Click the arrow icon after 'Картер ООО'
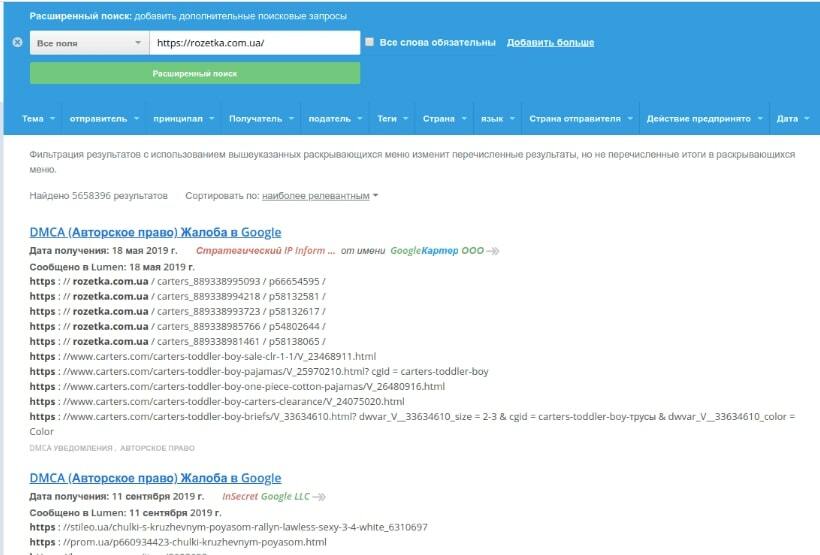Screen dimensions: 820x555 [x=493, y=251]
